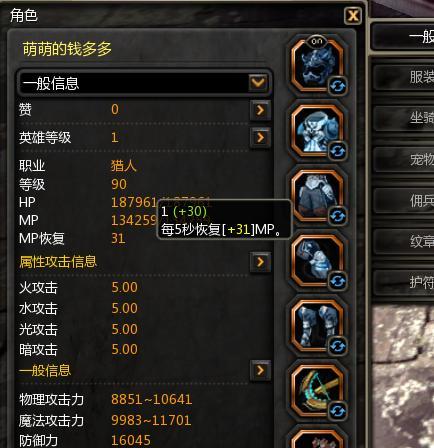Select the helmet equipment slot icon
Image resolution: width=434 pixels, height=448 pixels.
317,66
